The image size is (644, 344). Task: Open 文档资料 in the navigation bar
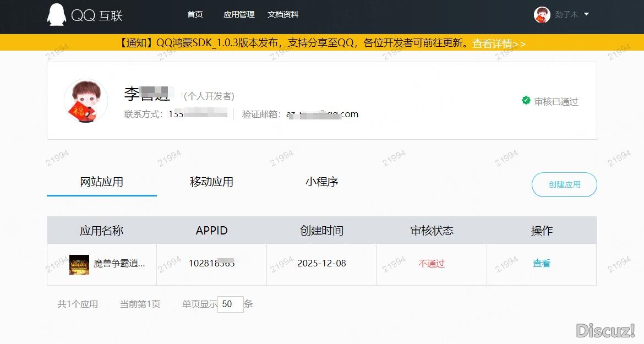coord(283,15)
